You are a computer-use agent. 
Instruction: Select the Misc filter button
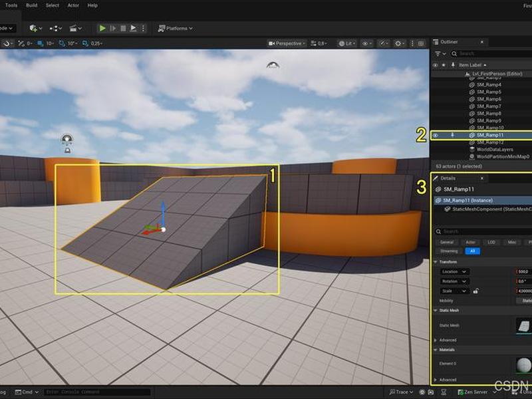click(511, 242)
